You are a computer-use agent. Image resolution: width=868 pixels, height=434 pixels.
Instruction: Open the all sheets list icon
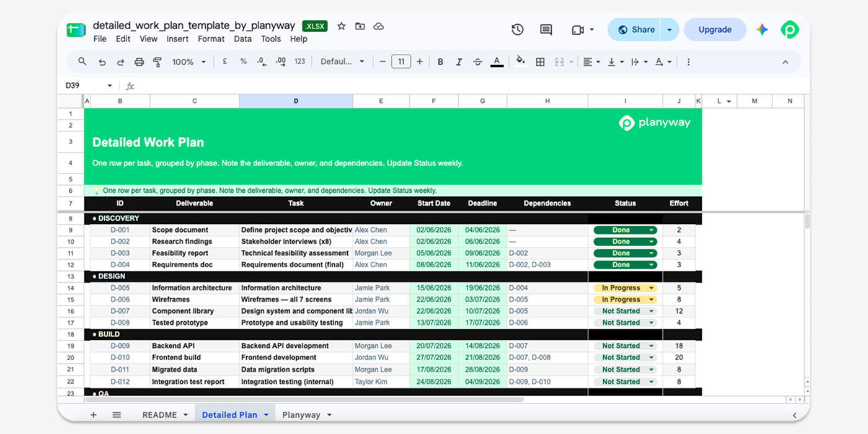(117, 415)
